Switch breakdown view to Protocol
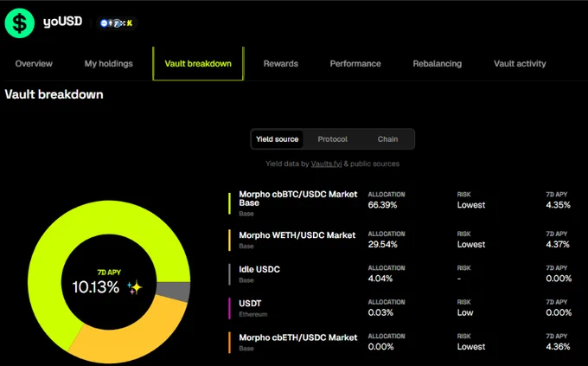Viewport: 588px width, 366px height. pos(332,139)
